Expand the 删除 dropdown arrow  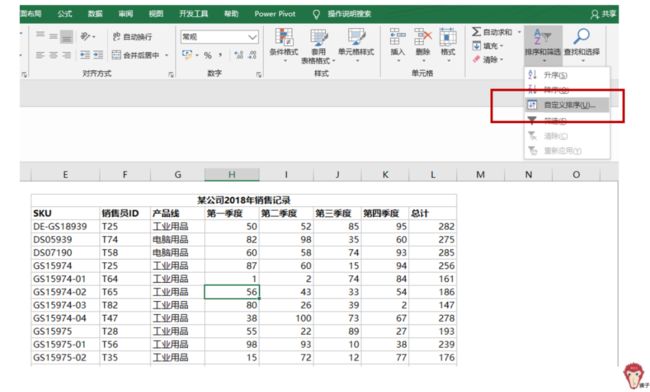click(x=423, y=60)
